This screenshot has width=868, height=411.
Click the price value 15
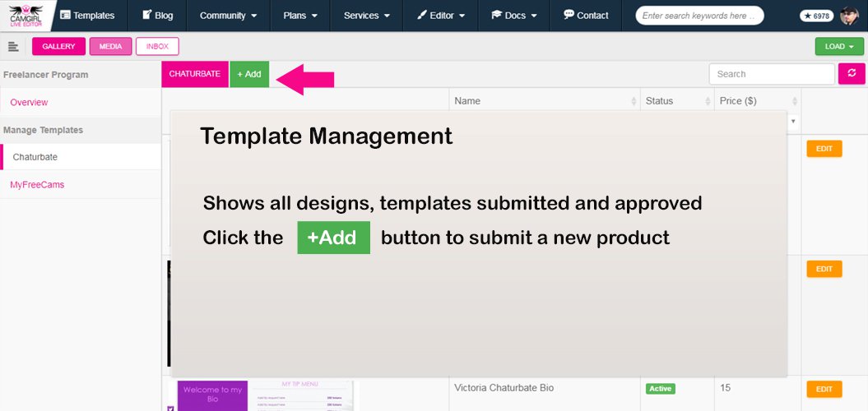(725, 388)
